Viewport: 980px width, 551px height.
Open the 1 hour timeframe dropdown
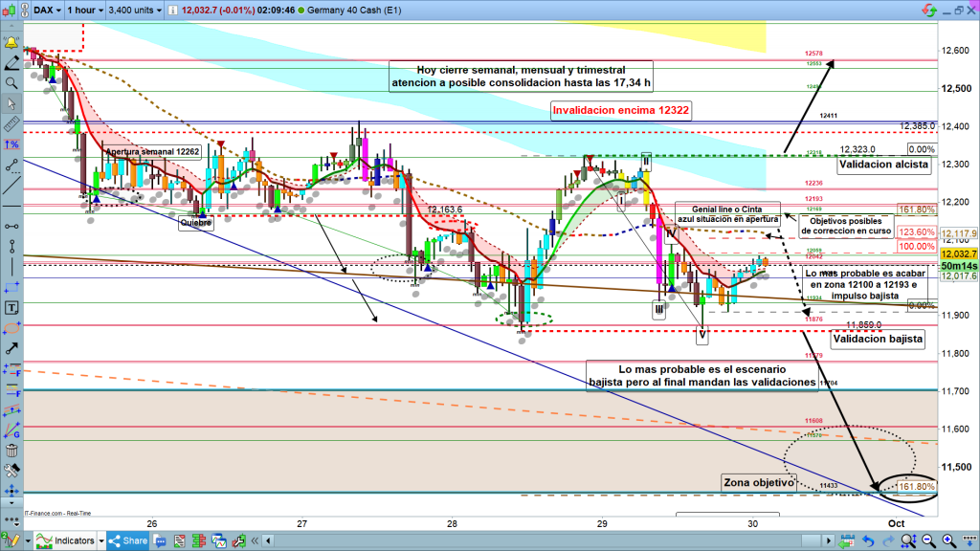pos(83,11)
